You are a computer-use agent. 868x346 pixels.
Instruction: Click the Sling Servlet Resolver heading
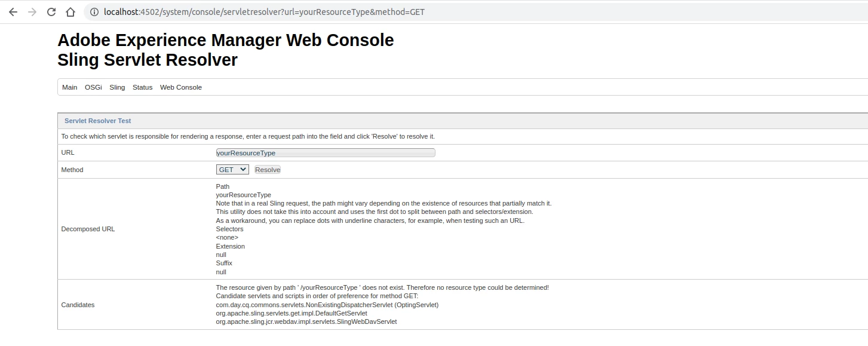click(x=148, y=60)
